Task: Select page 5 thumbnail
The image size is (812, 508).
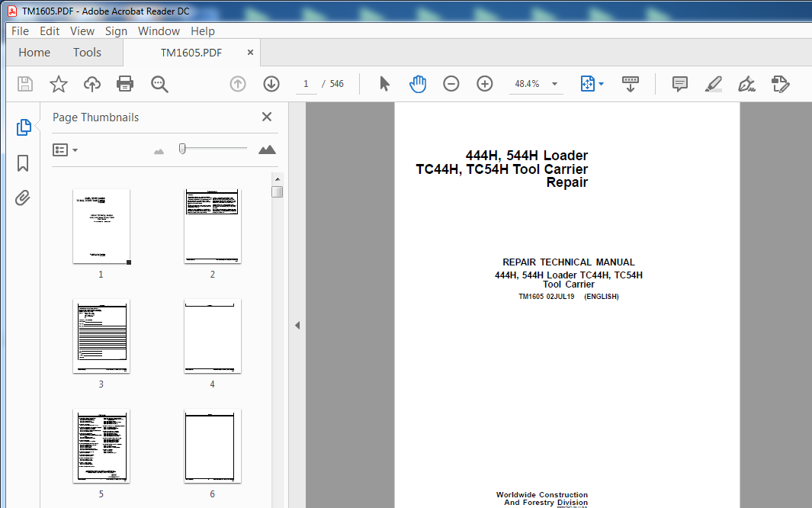Action: 101,446
